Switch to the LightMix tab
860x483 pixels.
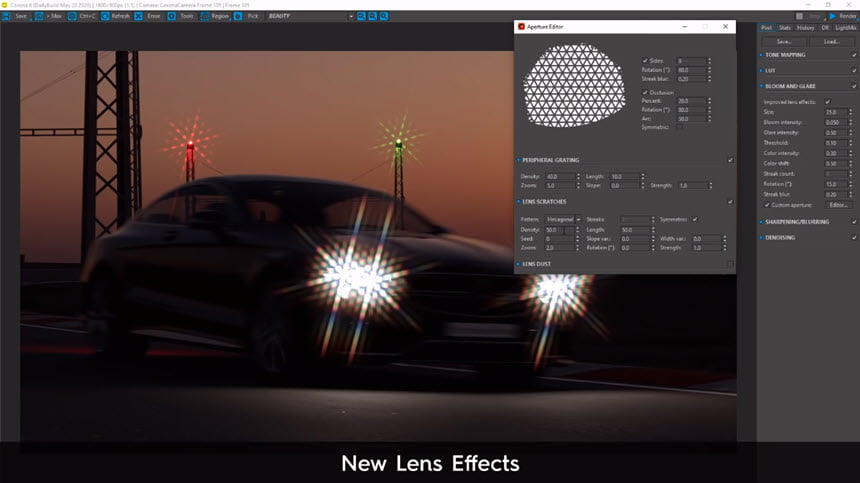[846, 27]
